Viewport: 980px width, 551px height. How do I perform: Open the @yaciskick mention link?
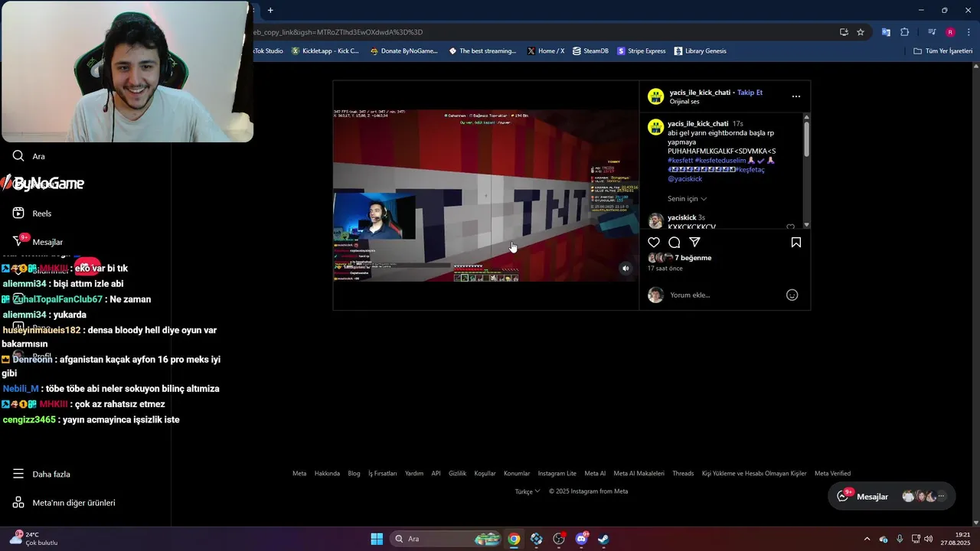click(684, 179)
